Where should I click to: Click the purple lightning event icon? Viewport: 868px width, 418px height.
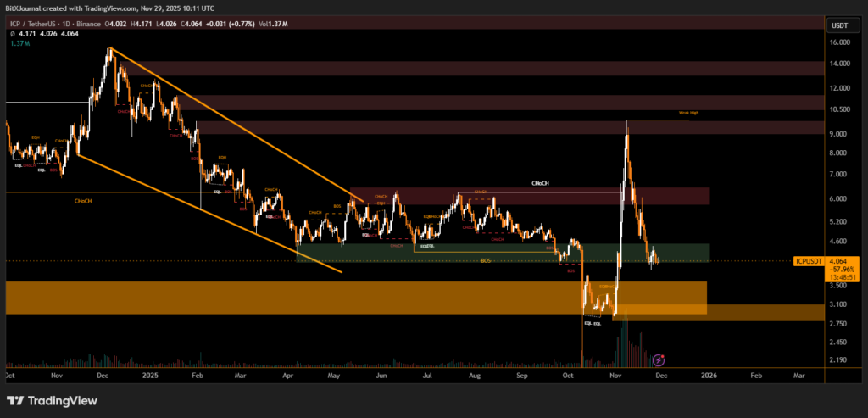pos(659,360)
